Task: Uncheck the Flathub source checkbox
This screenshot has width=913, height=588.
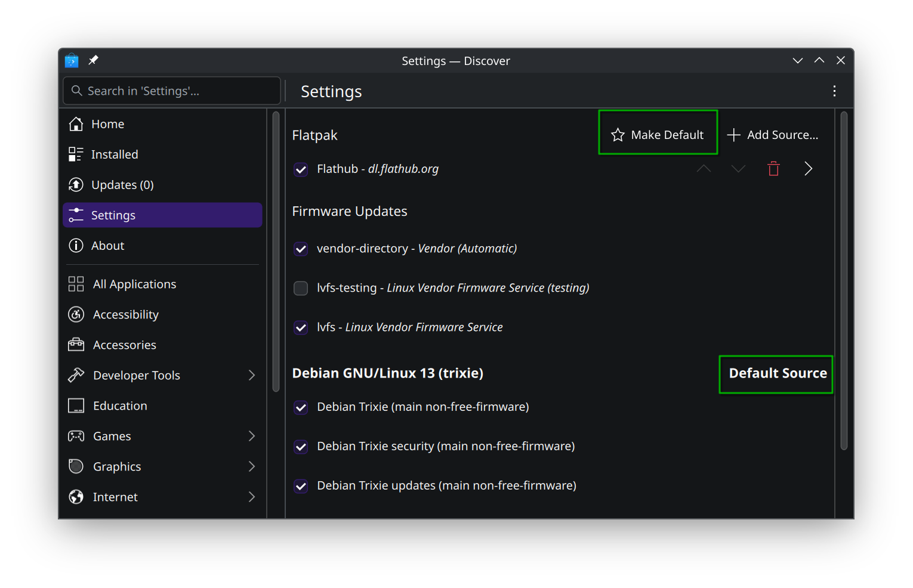Action: click(301, 169)
